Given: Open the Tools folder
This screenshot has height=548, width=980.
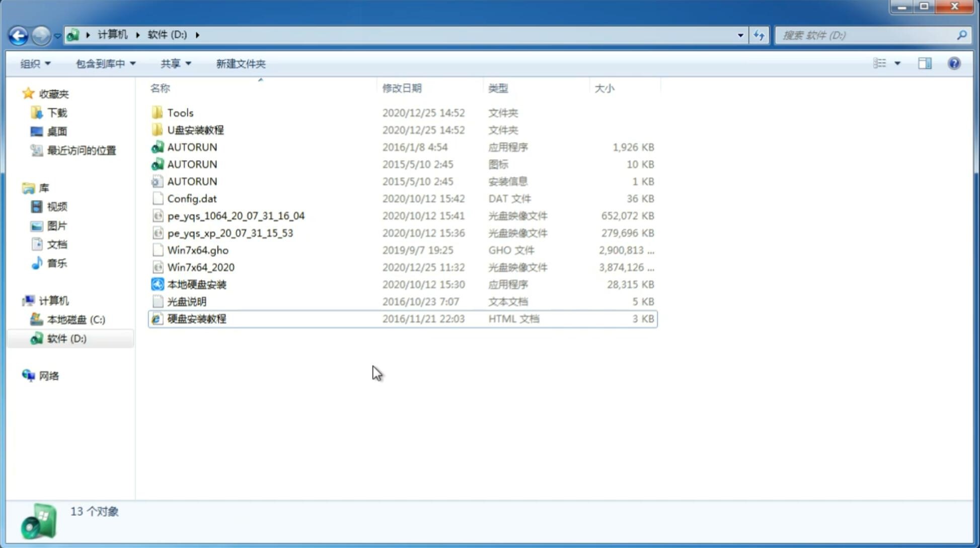Looking at the screenshot, I should [x=180, y=112].
